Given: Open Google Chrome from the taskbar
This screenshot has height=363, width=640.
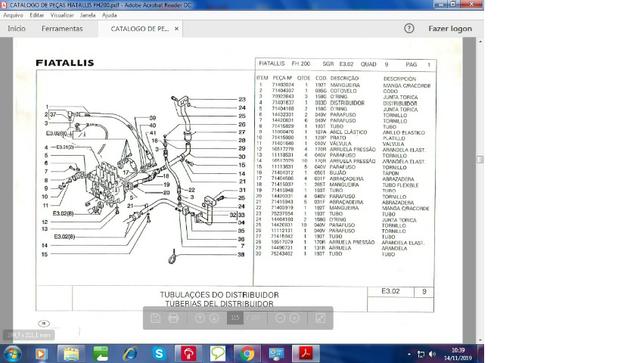Looking at the screenshot, I should (x=247, y=353).
